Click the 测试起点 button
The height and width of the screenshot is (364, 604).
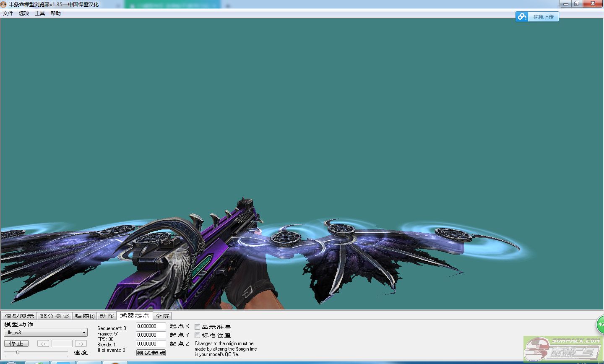pos(151,353)
